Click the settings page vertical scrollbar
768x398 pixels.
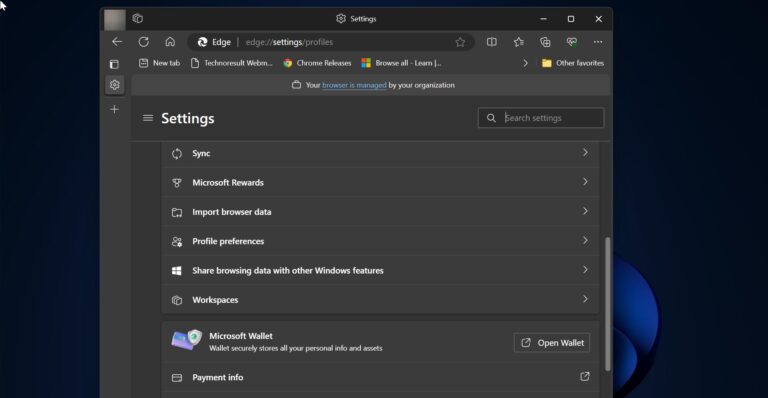tap(608, 304)
